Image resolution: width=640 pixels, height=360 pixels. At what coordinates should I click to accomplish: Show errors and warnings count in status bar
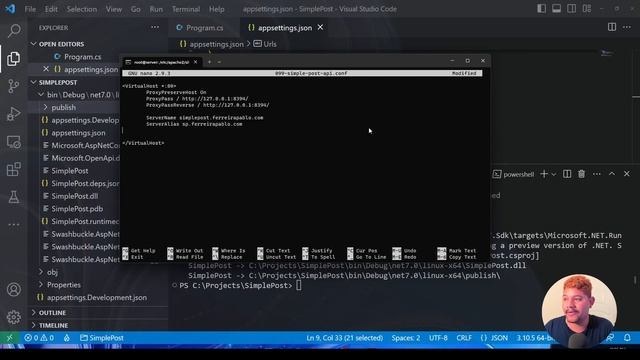tap(39, 338)
